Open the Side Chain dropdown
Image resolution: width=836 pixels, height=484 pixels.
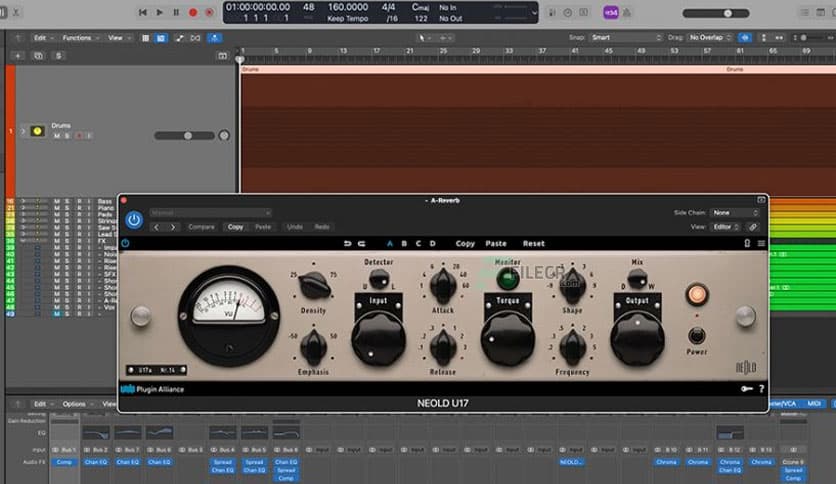coord(735,213)
